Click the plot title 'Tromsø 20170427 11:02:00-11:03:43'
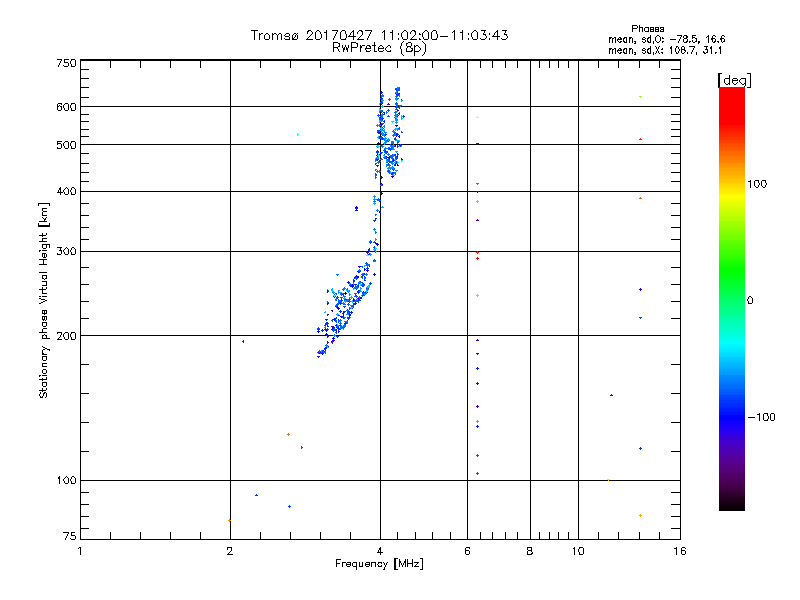This screenshot has width=800, height=600. click(x=379, y=35)
